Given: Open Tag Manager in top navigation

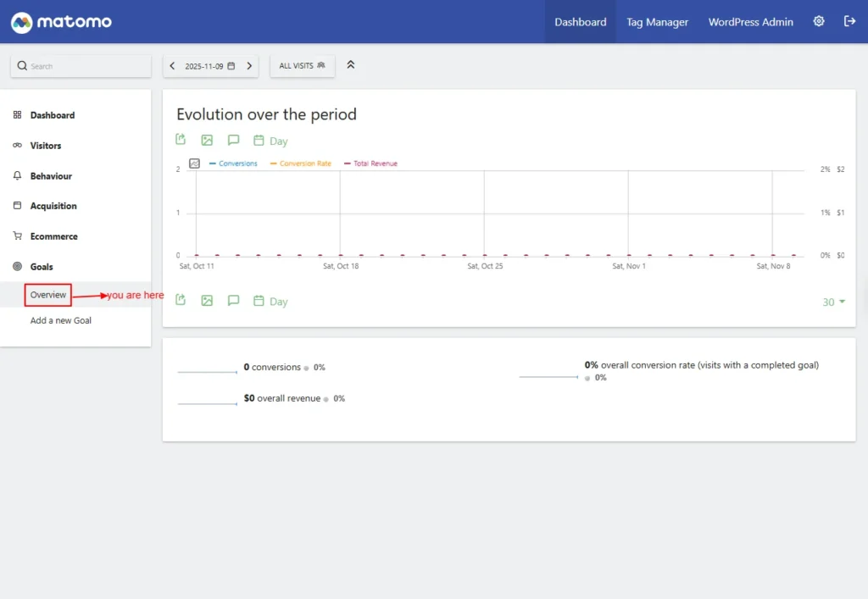Looking at the screenshot, I should [x=657, y=22].
